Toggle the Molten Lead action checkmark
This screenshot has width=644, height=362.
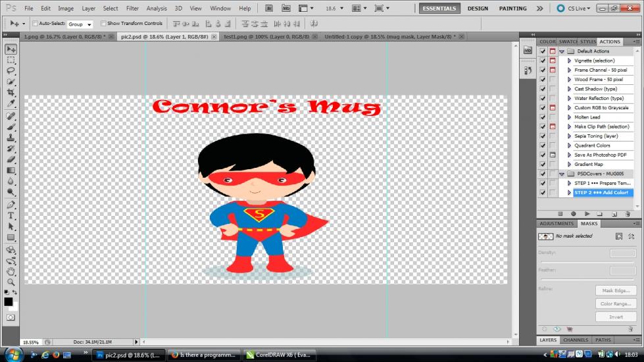coord(543,117)
